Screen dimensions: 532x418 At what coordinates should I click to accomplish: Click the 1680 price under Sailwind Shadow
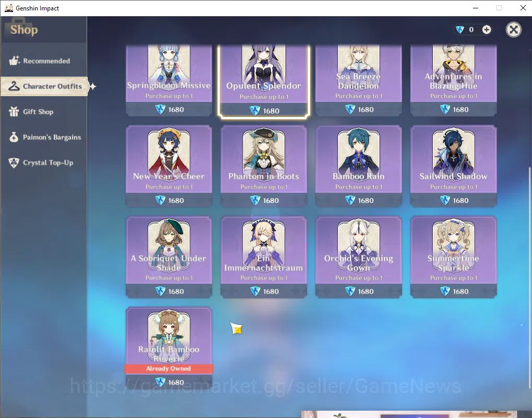pyautogui.click(x=461, y=200)
